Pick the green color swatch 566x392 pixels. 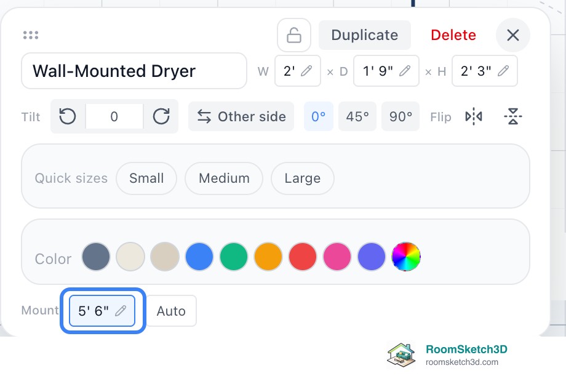(234, 257)
